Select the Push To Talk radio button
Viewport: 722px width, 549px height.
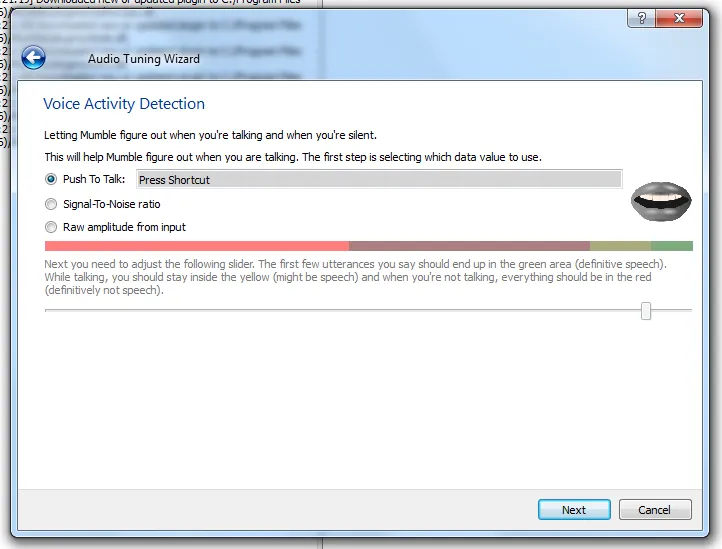[51, 179]
